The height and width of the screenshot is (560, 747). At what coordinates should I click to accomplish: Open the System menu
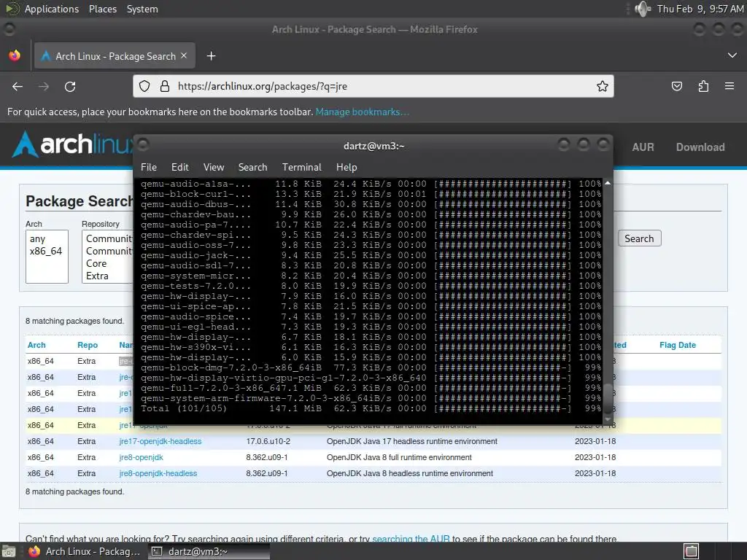(x=142, y=9)
